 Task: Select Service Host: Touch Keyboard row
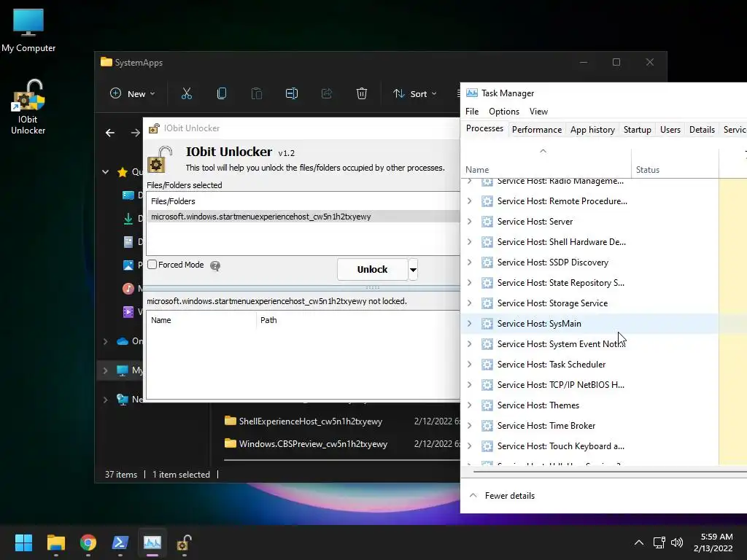[589, 446]
